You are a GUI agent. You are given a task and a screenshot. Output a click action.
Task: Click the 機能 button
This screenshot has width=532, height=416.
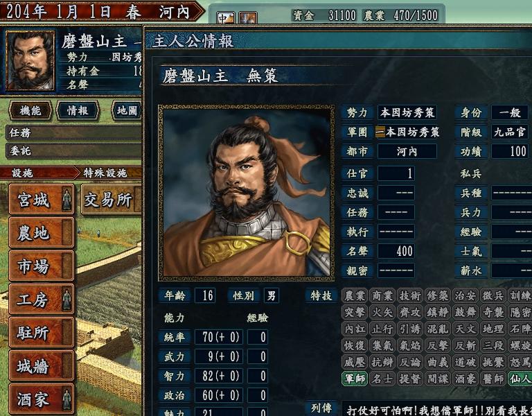click(30, 110)
